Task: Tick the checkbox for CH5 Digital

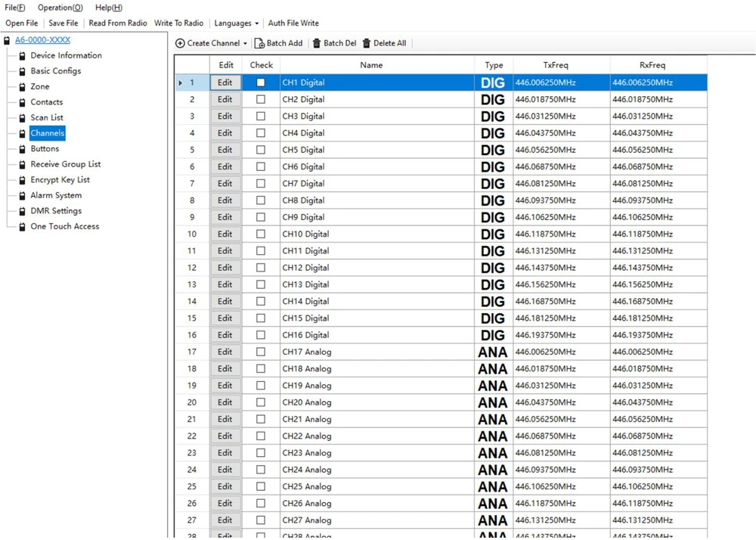Action: 261,150
